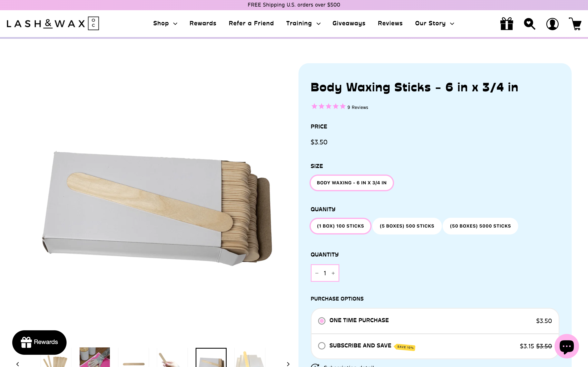Expand the Training dropdown menu

(x=303, y=23)
